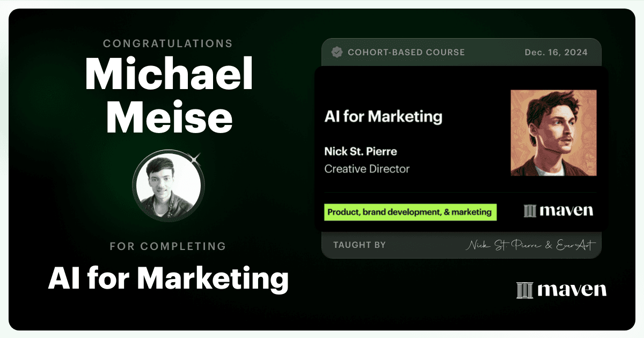Select the CONGRATULATIONS heading text
644x338 pixels.
click(x=167, y=43)
